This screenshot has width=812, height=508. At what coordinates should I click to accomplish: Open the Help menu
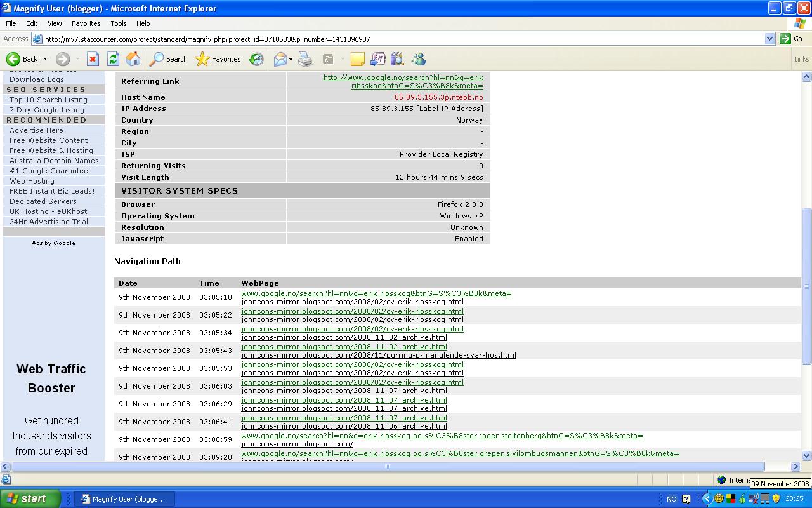pyautogui.click(x=143, y=23)
